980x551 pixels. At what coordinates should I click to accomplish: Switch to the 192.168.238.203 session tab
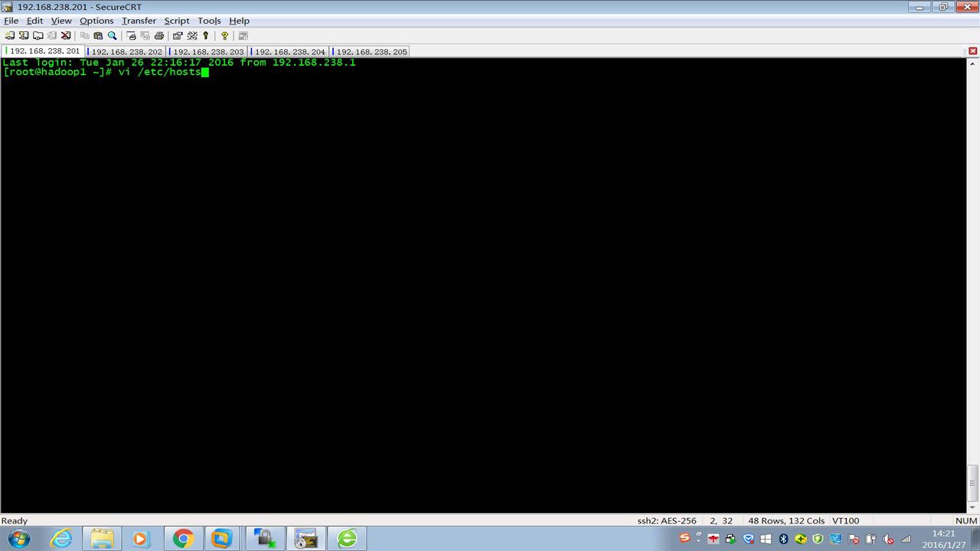(x=208, y=52)
